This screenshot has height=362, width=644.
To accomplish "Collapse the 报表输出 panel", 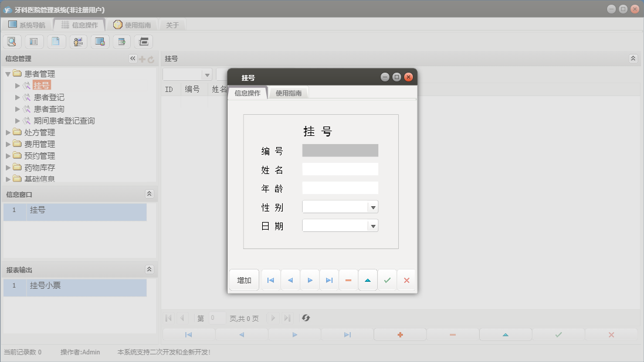I will coord(149,269).
